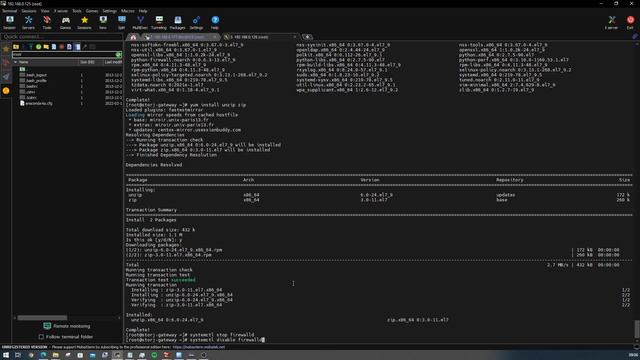This screenshot has width=640, height=360.
Task: Click the SFTP new folder icon
Action: coord(46,47)
